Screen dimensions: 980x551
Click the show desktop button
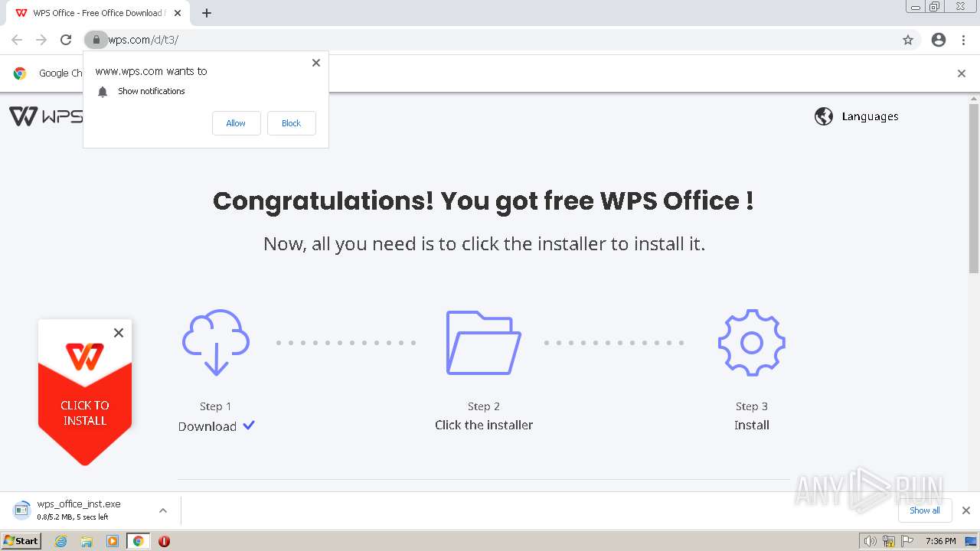pos(972,541)
